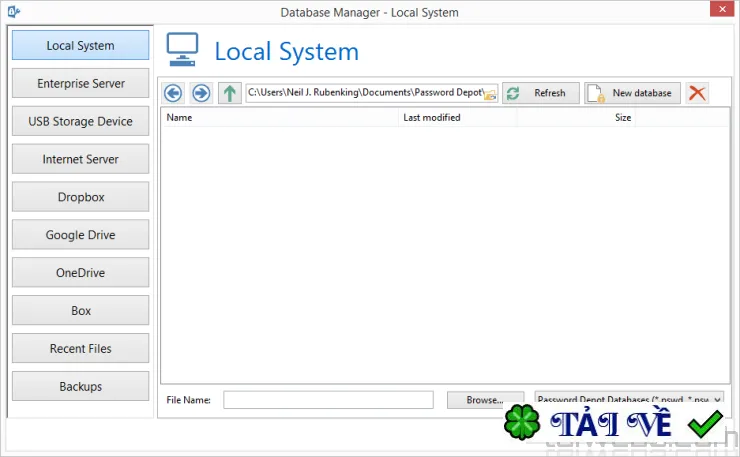Click the Password Depot app icon in title bar
The image size is (740, 457).
tap(14, 11)
